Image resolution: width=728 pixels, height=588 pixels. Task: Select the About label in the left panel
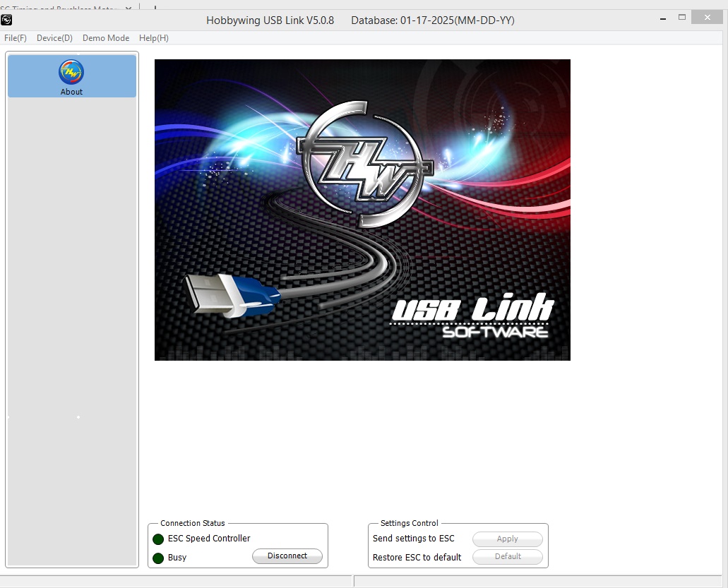coord(71,92)
